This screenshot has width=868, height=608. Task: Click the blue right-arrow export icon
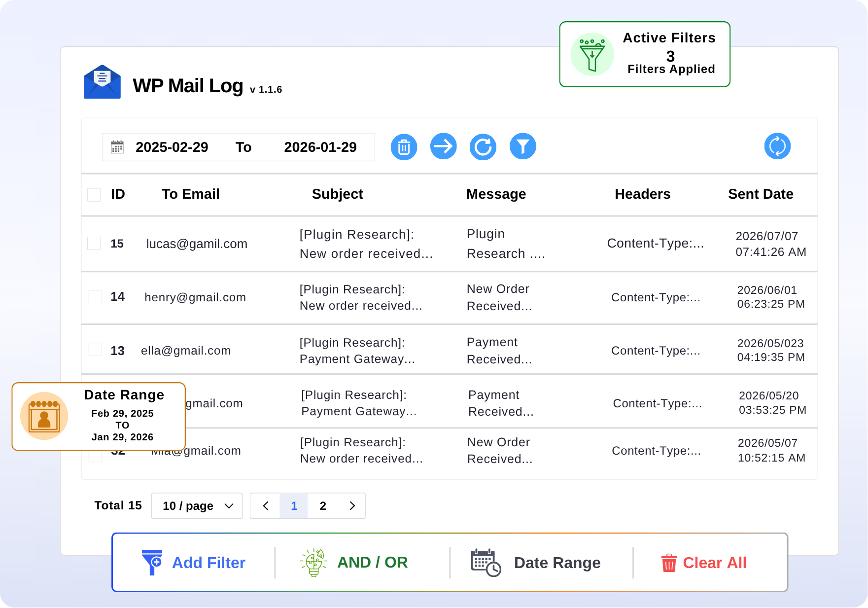[443, 146]
